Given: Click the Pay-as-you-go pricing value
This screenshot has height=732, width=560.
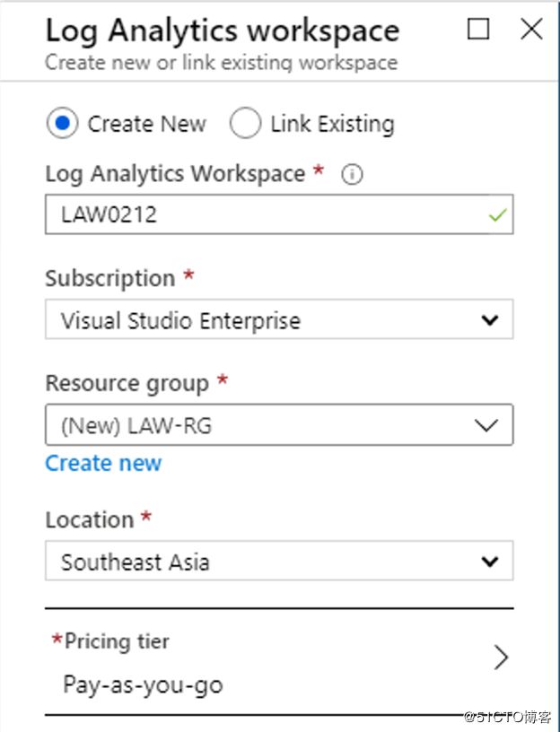Looking at the screenshot, I should 143,685.
